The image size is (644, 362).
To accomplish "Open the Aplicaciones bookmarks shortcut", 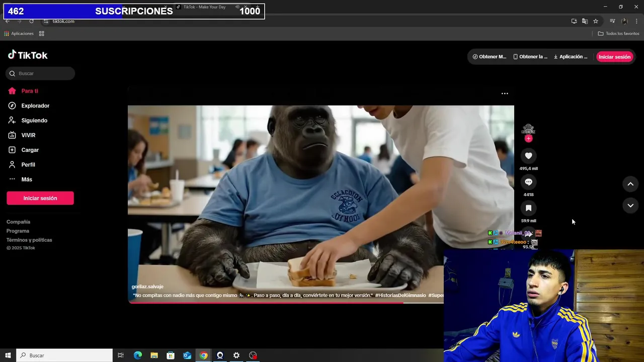I will point(19,34).
